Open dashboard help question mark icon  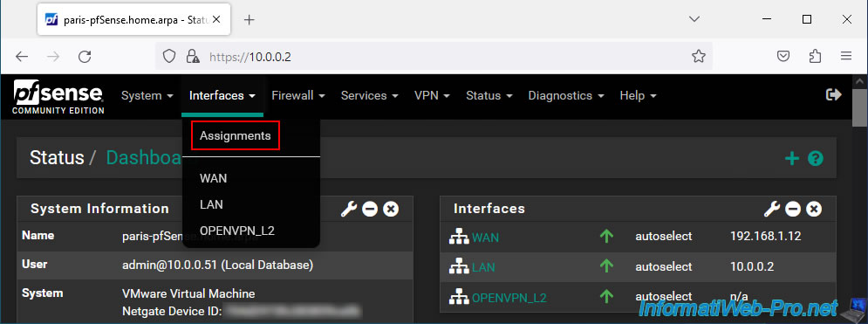(816, 159)
